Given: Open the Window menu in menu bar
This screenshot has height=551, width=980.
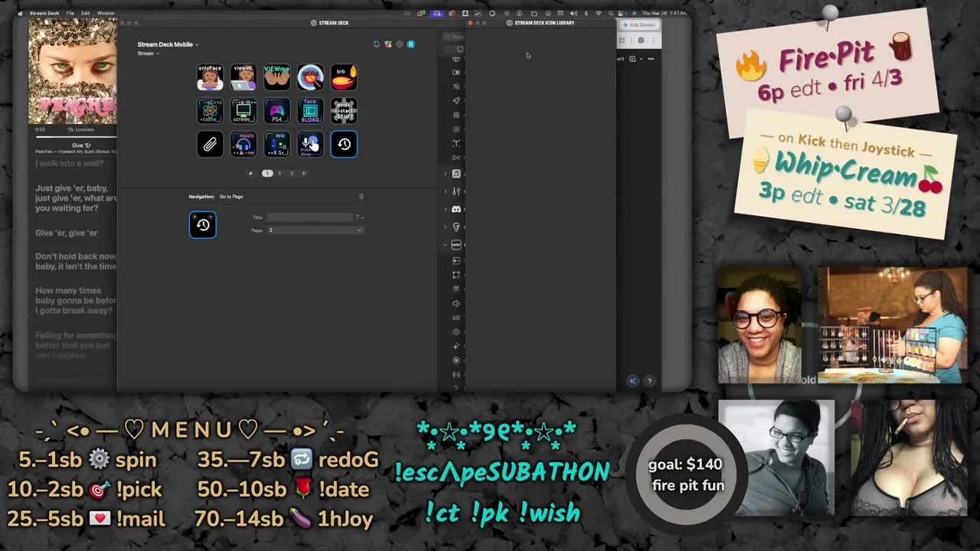Looking at the screenshot, I should click(106, 13).
